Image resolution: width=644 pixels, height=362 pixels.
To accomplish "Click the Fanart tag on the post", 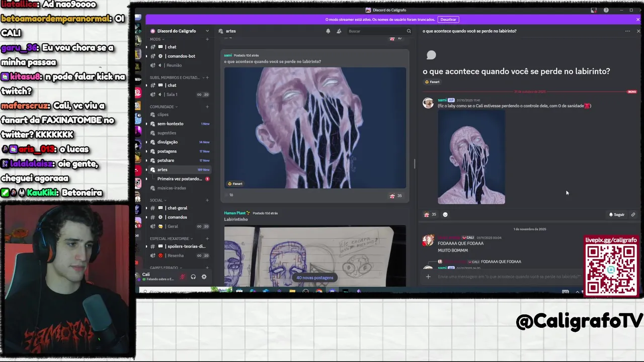I will (235, 184).
